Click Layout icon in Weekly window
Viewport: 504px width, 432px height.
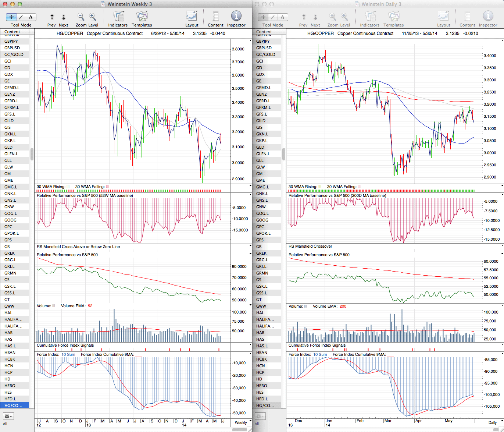(x=192, y=17)
